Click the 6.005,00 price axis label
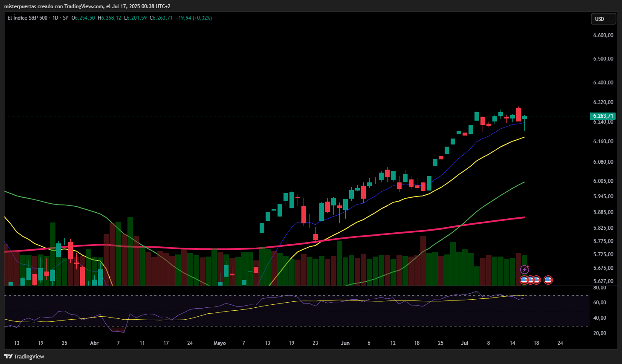 [x=603, y=181]
